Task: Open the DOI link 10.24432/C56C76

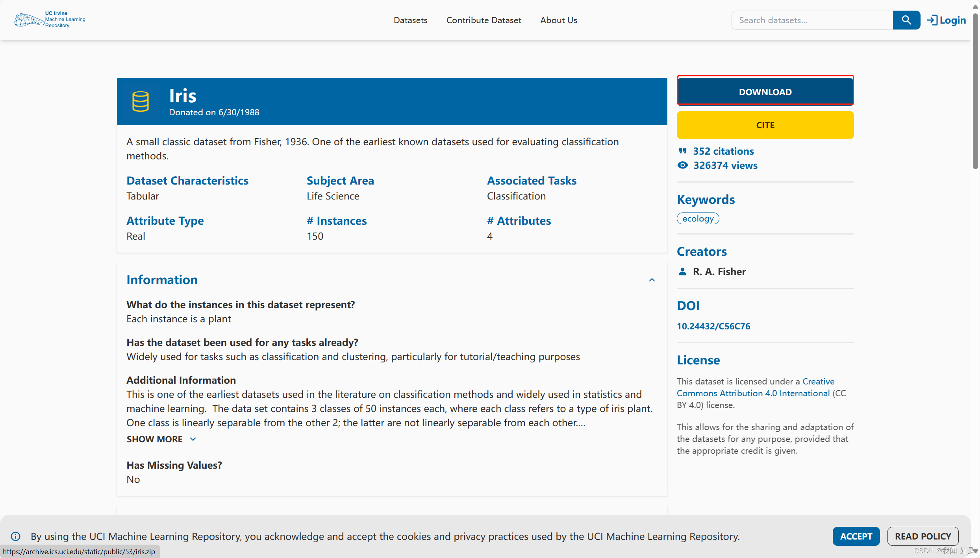Action: [x=713, y=326]
